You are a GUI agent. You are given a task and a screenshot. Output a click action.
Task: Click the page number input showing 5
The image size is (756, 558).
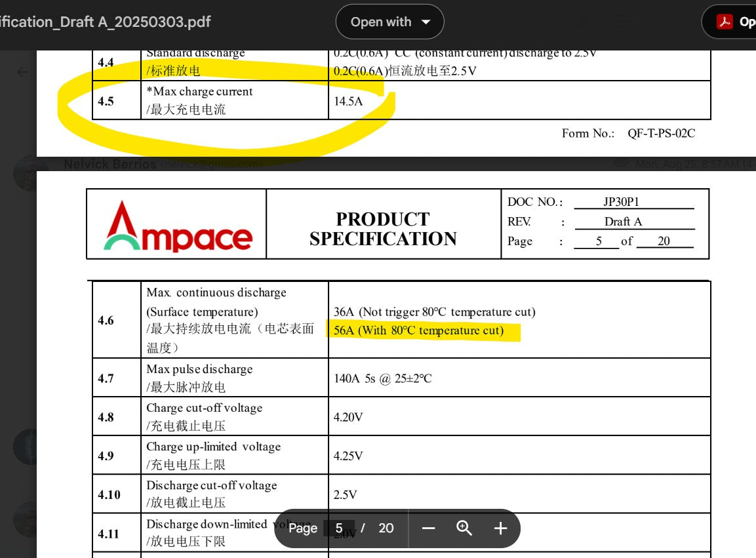pos(340,528)
